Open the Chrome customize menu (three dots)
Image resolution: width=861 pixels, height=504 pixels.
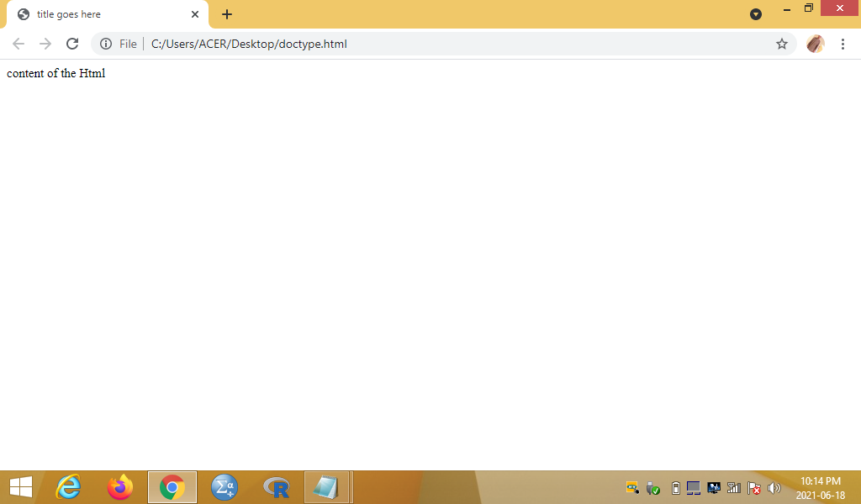(x=843, y=44)
